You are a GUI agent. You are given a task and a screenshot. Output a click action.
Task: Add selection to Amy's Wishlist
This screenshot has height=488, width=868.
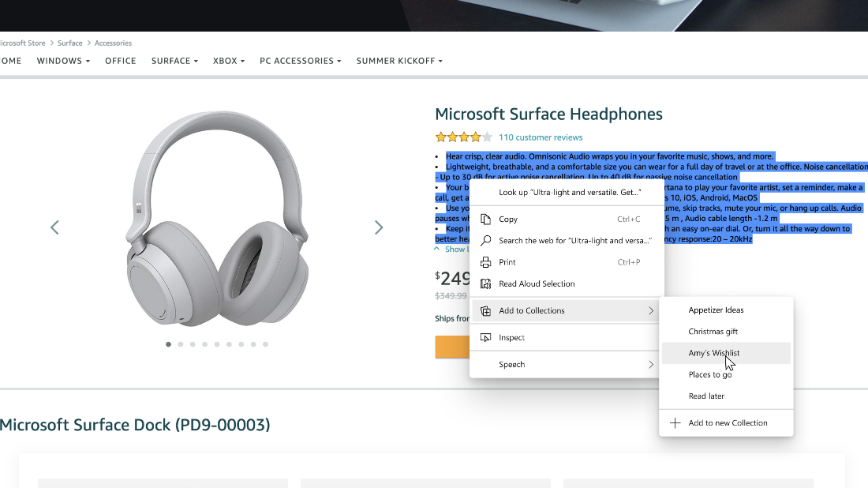[726, 354]
